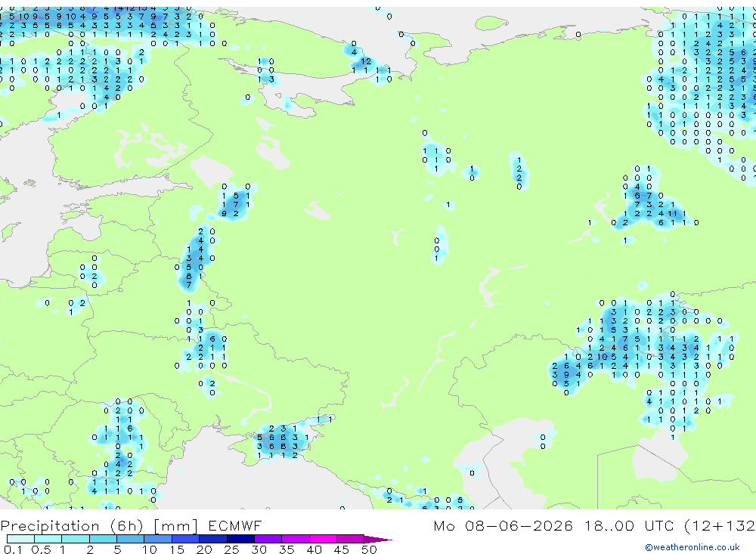The image size is (756, 554).
Task: Click the weatheronline.co.uk copyright link
Action: 692,547
